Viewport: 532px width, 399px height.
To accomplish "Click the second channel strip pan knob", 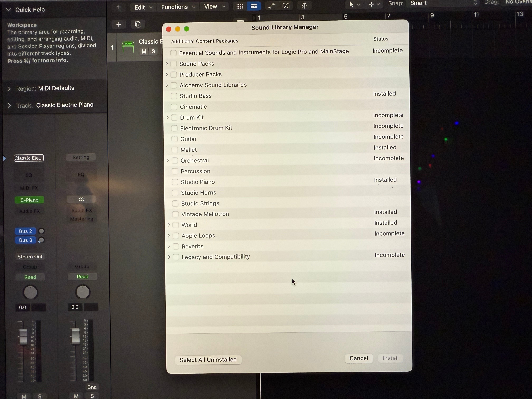I will pyautogui.click(x=83, y=292).
